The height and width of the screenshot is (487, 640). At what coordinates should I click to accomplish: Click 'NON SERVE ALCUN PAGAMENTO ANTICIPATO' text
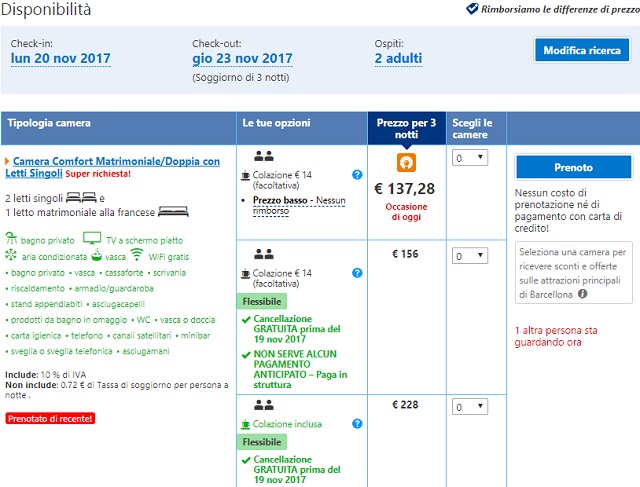point(300,369)
